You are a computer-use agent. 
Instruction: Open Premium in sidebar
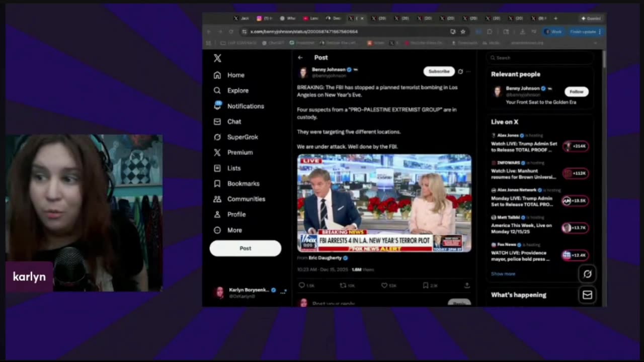click(x=233, y=152)
